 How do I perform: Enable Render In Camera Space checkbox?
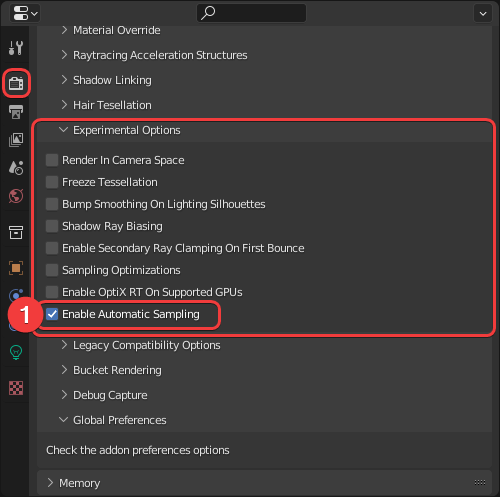[52, 160]
